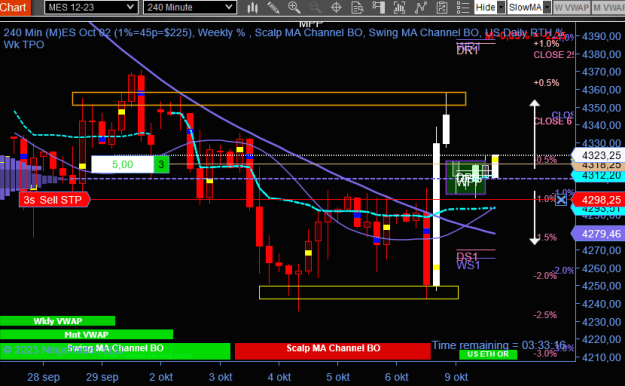This screenshot has height=386, width=625.
Task: Click the 4312,20 cyan price marker
Action: [x=598, y=175]
